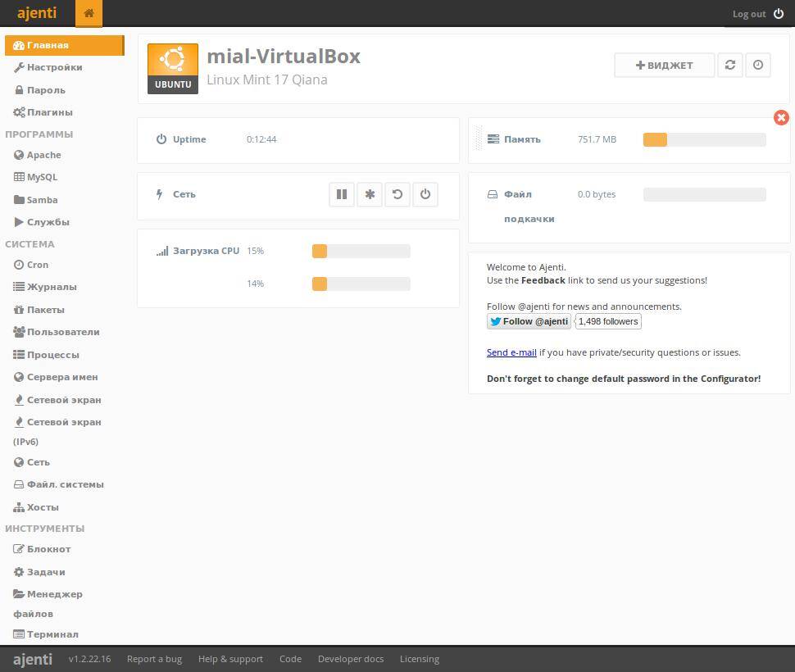Screen dimensions: 795x672
Task: Click the Follow @ajenti Twitter button
Action: (529, 321)
